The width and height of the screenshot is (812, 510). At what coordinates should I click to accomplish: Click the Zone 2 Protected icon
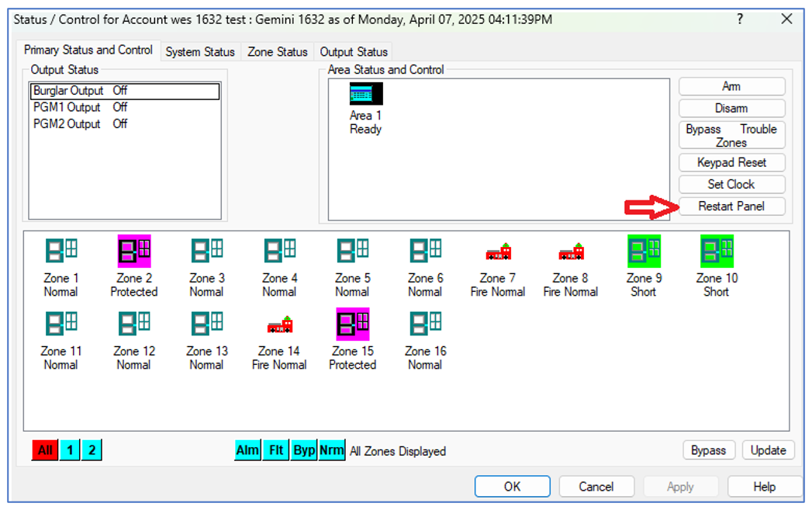(134, 251)
